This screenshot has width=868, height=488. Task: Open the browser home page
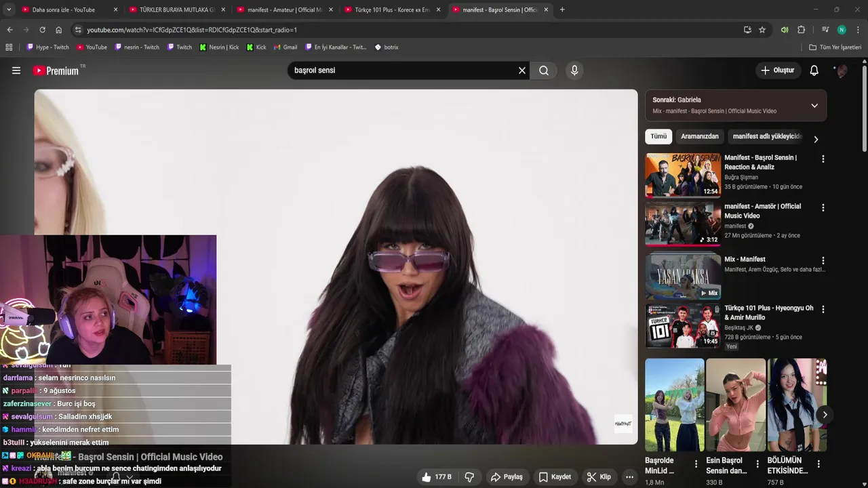tap(59, 30)
